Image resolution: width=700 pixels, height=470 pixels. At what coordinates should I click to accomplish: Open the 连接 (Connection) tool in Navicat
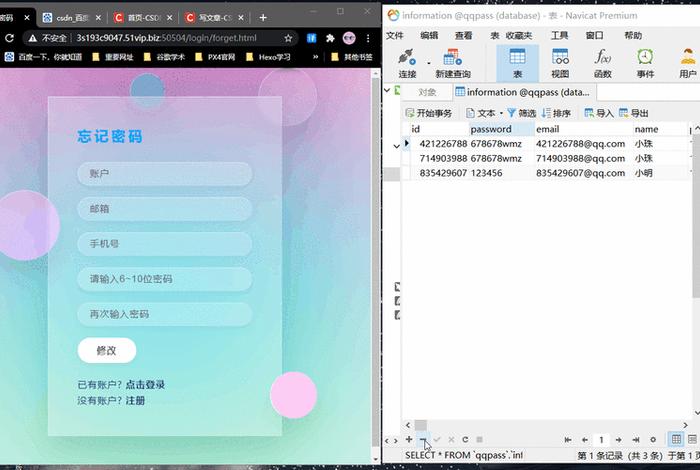click(407, 64)
